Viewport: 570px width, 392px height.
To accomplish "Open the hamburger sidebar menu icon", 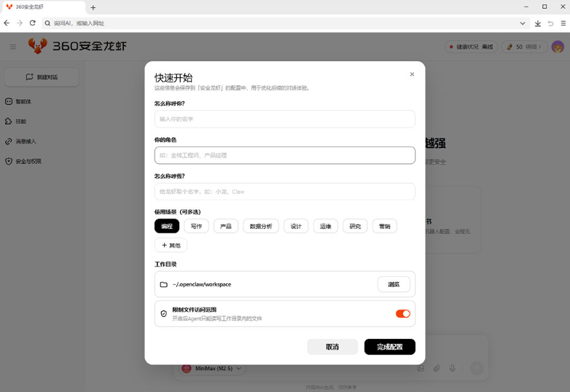I will pyautogui.click(x=12, y=47).
